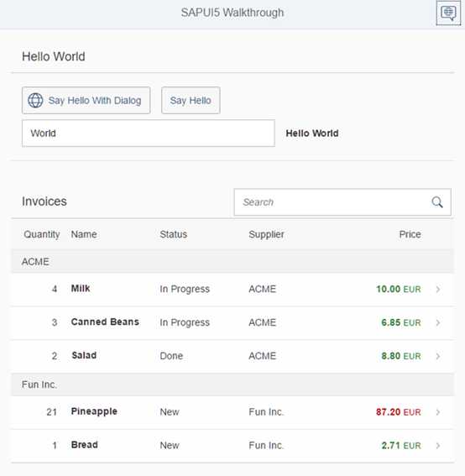Screen dimensions: 465x476
Task: Click the SAPUI5 Walkthrough page title
Action: click(232, 13)
